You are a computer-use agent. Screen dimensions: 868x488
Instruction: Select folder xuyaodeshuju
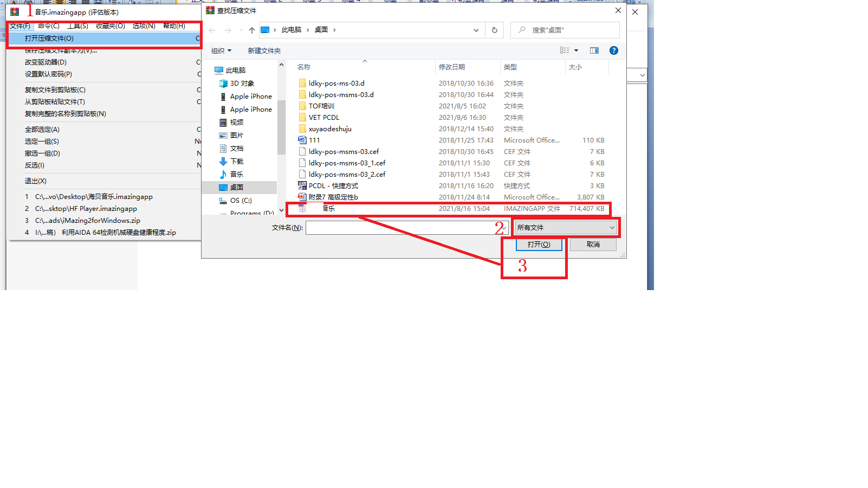click(x=330, y=129)
